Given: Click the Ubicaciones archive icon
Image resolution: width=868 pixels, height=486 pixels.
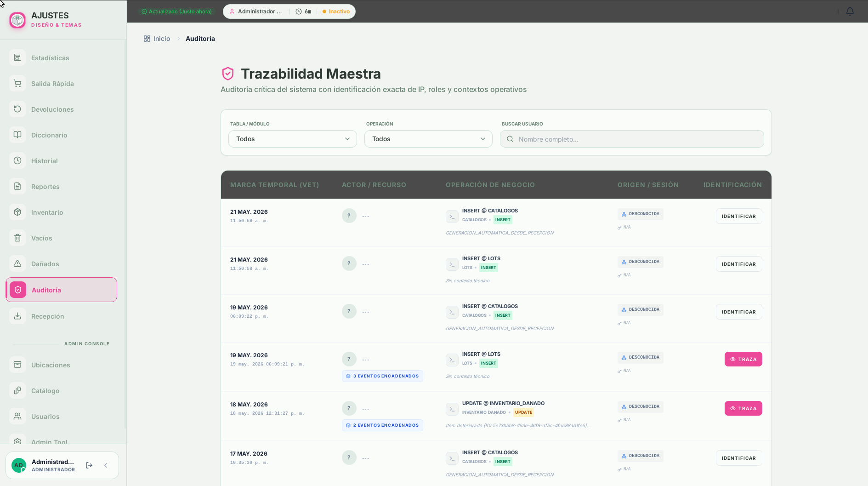Looking at the screenshot, I should coord(17,365).
